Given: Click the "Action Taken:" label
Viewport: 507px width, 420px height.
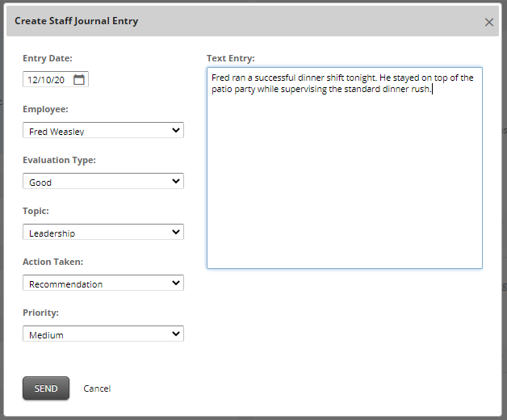Looking at the screenshot, I should click(53, 262).
